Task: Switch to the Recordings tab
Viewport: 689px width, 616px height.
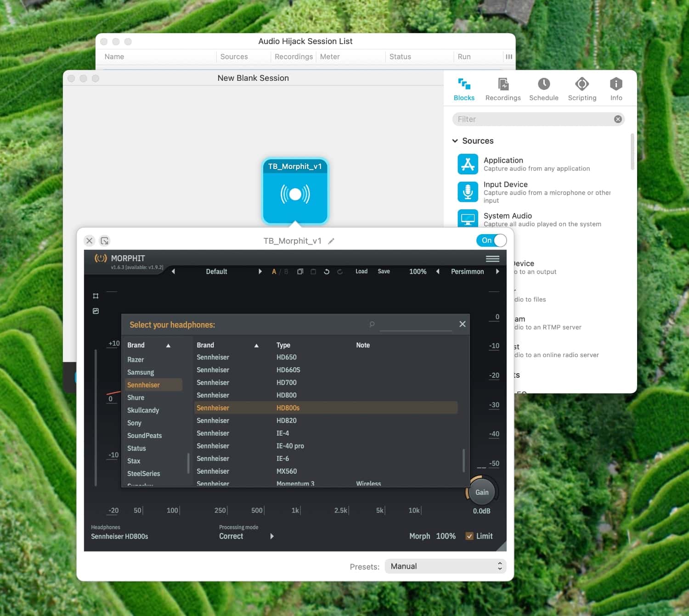Action: [x=503, y=89]
